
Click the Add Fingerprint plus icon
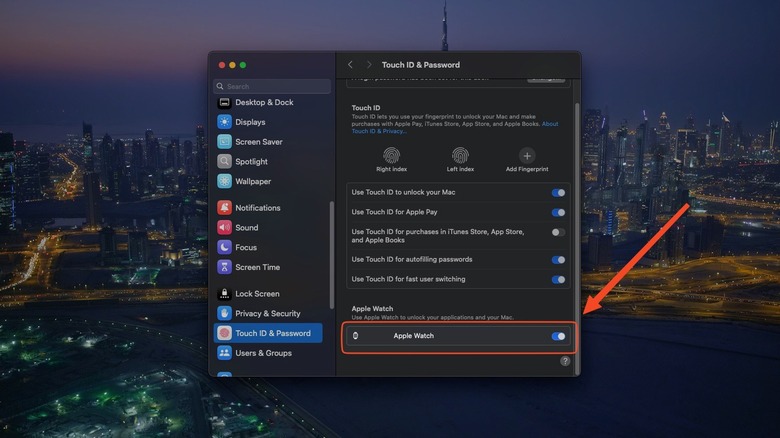click(527, 155)
